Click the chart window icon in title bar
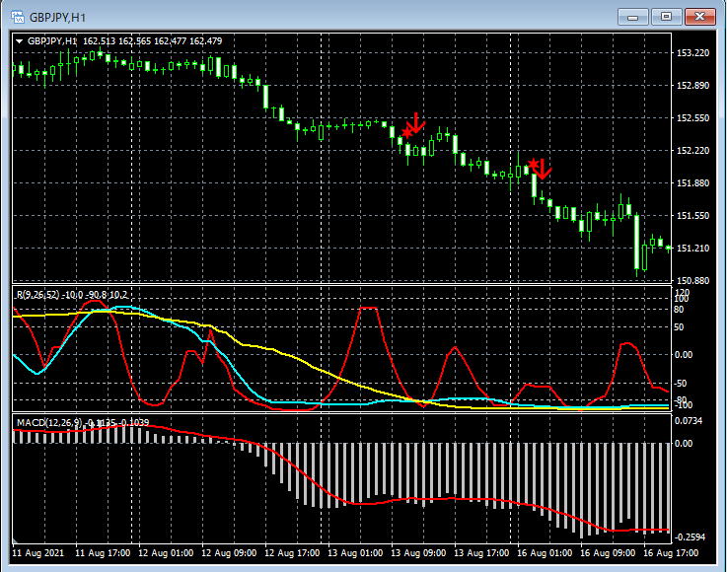728x572 pixels. (16, 17)
